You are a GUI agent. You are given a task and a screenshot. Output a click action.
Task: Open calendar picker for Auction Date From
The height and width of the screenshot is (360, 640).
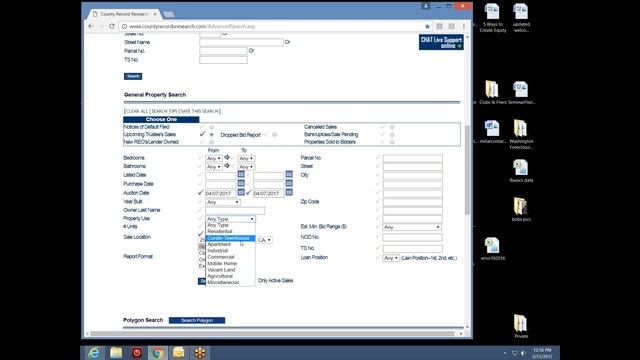(241, 192)
